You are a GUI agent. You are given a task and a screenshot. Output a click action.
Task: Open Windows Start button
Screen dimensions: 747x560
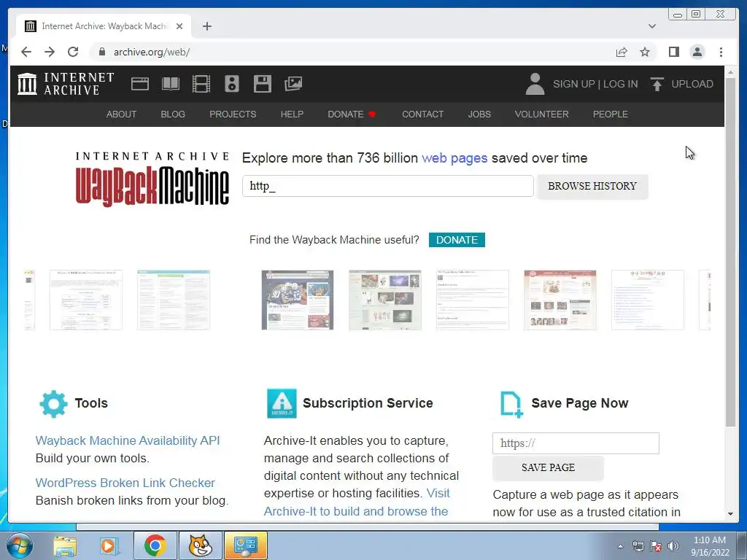20,545
